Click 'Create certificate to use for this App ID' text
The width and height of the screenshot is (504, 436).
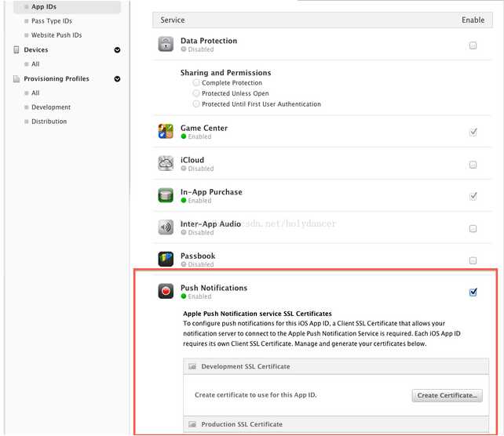pos(256,395)
